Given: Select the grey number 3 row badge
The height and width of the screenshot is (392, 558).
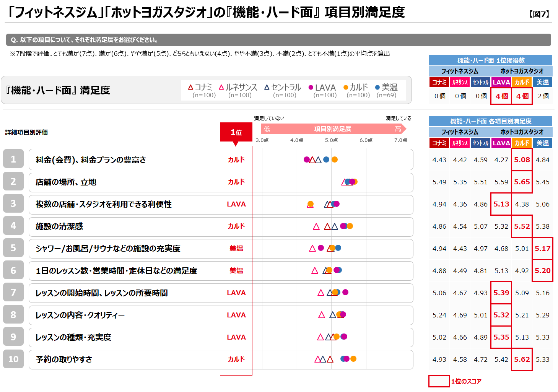Looking at the screenshot, I should click(13, 203).
